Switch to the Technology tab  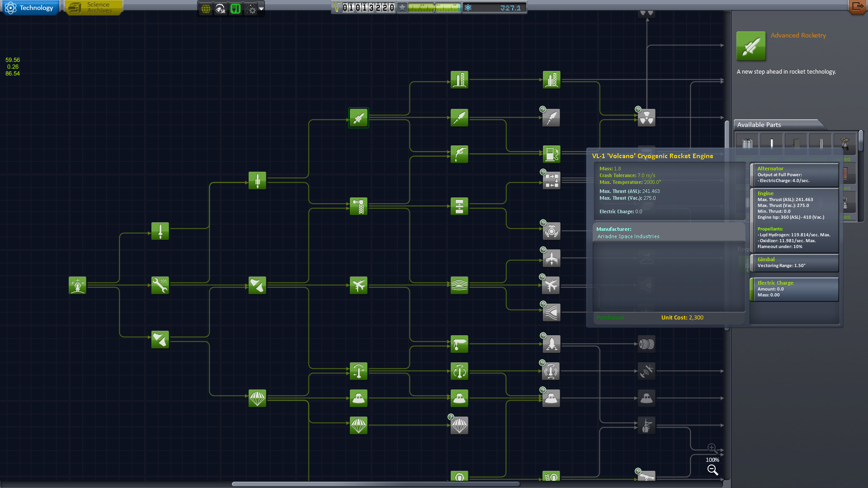pyautogui.click(x=30, y=8)
